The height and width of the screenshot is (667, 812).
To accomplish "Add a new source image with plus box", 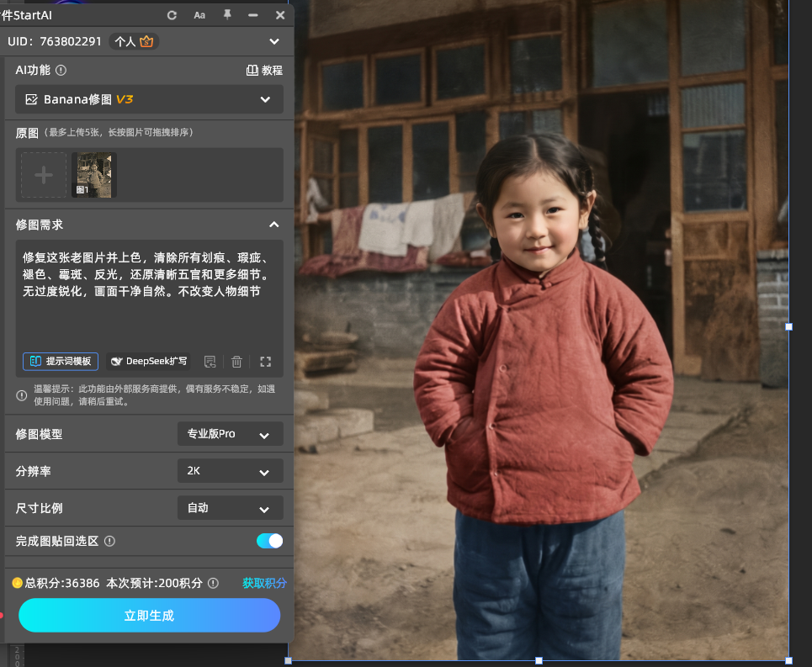I will tap(44, 175).
